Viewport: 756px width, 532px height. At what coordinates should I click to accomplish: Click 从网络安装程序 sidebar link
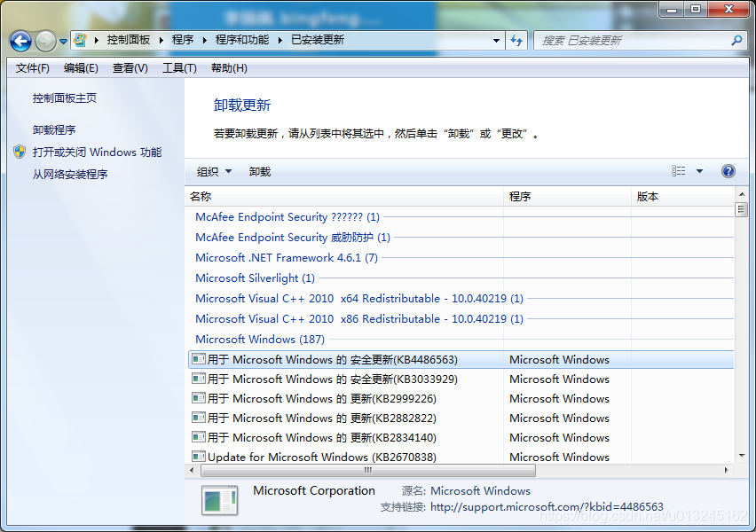(70, 175)
